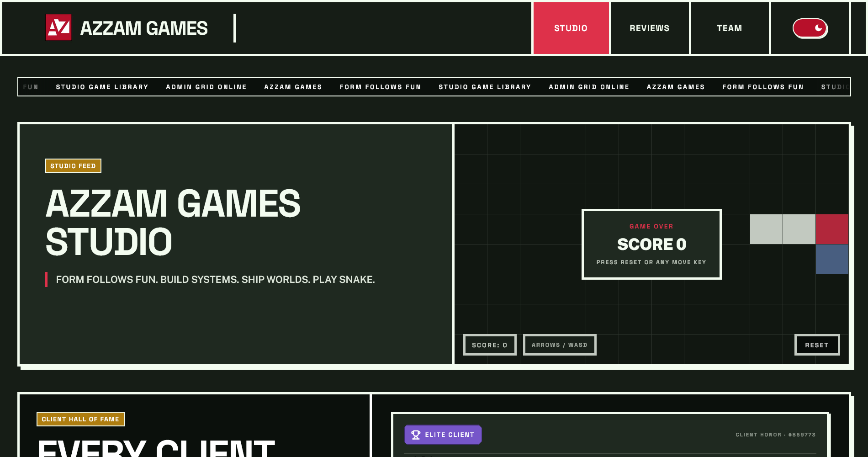868x457 pixels.
Task: Click first Admin Grid Online ticker item
Action: point(206,87)
